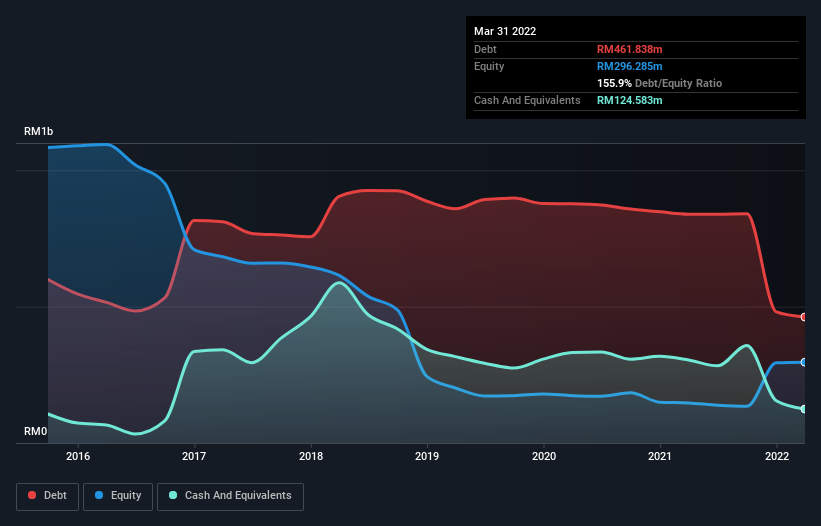Toggle the Equity series legend button
The width and height of the screenshot is (821, 526).
[118, 496]
